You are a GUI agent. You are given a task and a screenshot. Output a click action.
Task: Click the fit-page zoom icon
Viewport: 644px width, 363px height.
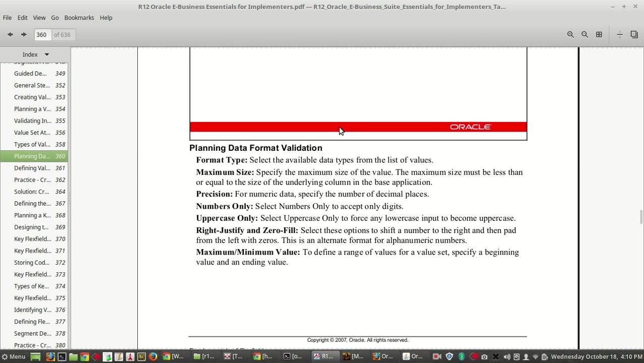(x=599, y=35)
